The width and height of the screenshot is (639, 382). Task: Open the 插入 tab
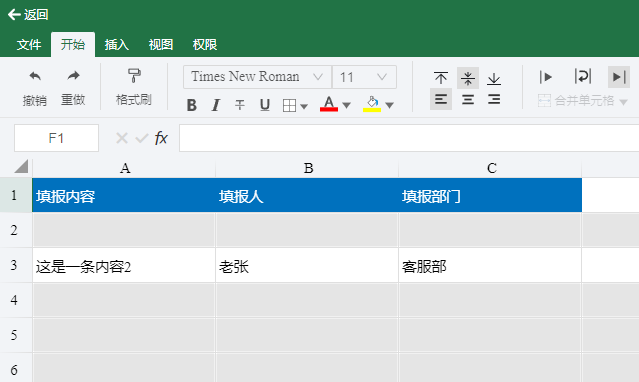point(117,44)
